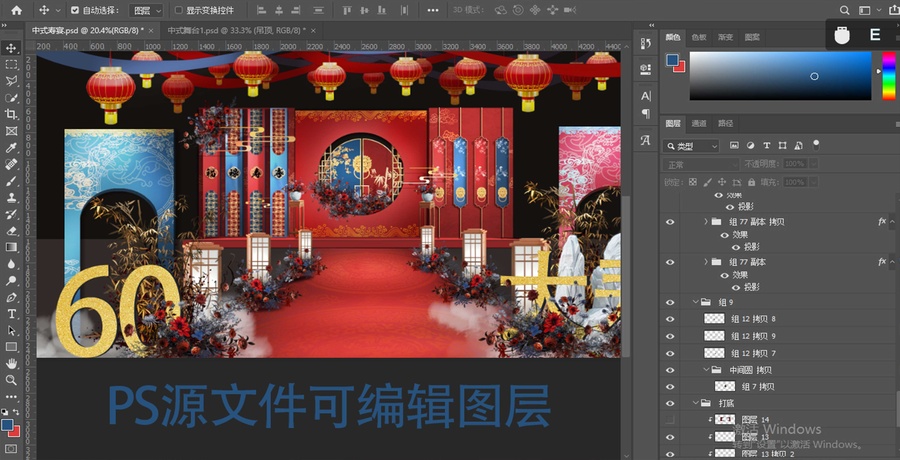The image size is (900, 460).
Task: Select the Gradient tool
Action: click(11, 248)
